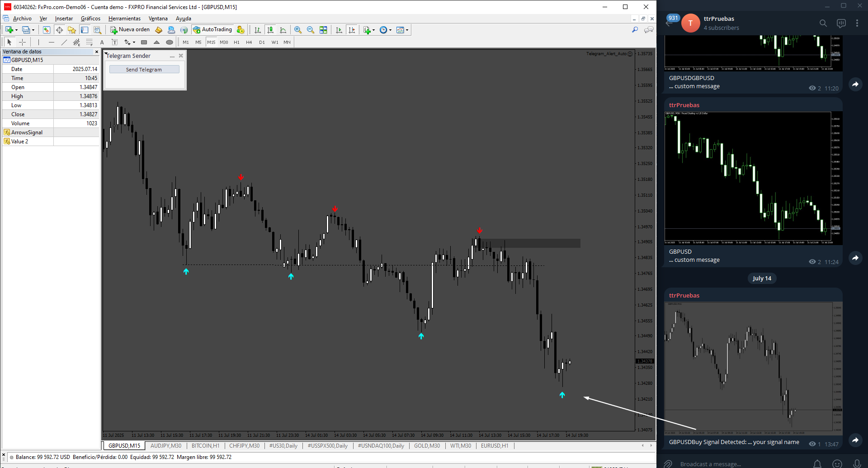This screenshot has width=868, height=468.
Task: Switch timeframe to M30
Action: point(224,42)
